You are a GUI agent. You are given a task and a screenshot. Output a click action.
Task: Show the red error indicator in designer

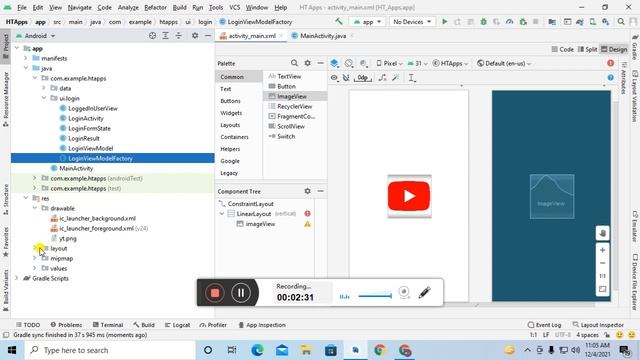[611, 63]
